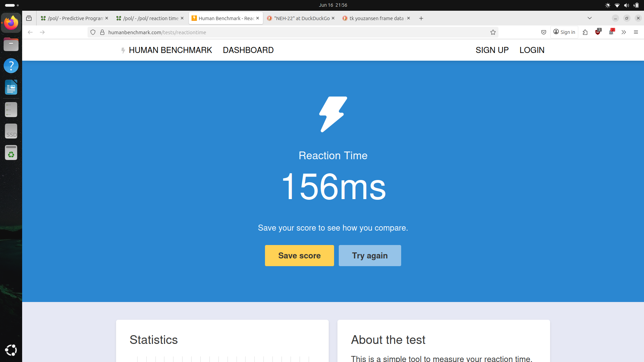Show more tools via the double-chevron icon
644x362 pixels.
click(x=624, y=32)
